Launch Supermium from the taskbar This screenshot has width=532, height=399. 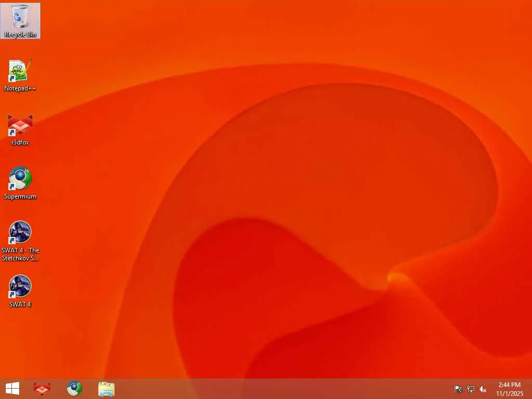[74, 389]
